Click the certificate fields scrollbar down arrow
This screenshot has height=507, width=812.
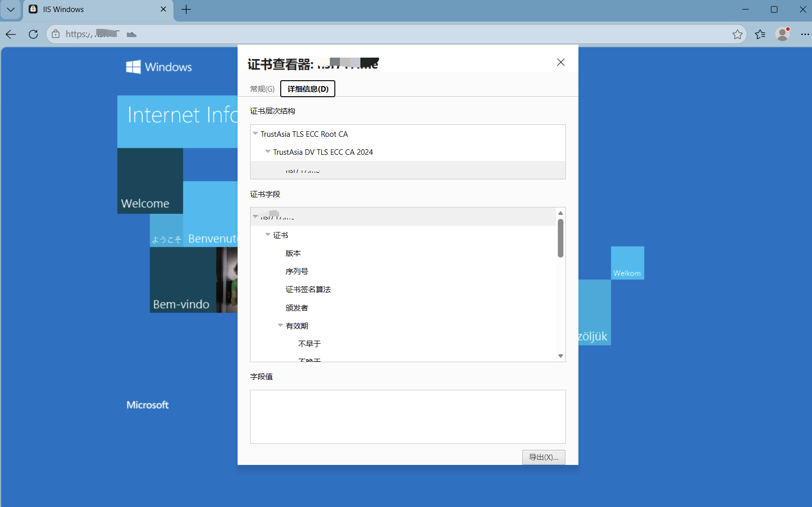[x=561, y=356]
